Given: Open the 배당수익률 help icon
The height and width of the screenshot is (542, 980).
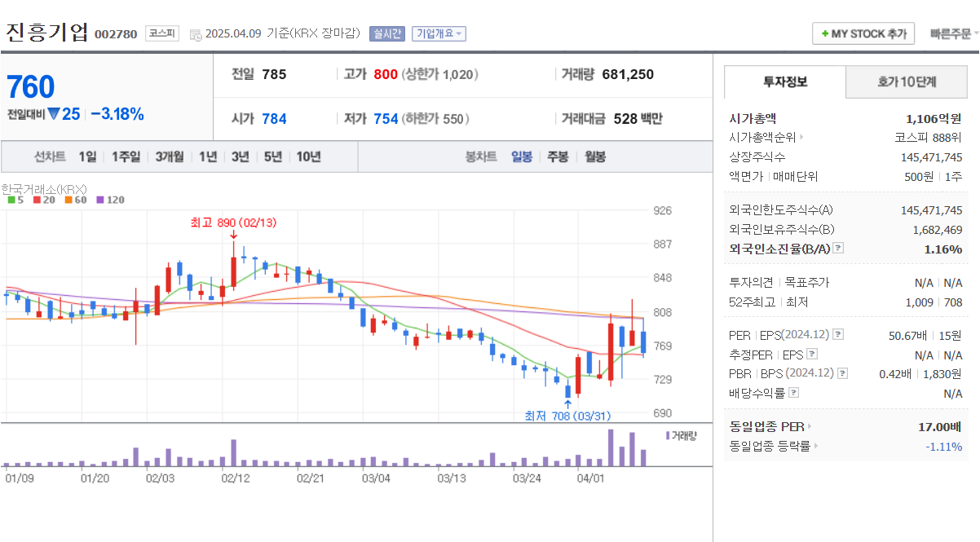Looking at the screenshot, I should (793, 392).
